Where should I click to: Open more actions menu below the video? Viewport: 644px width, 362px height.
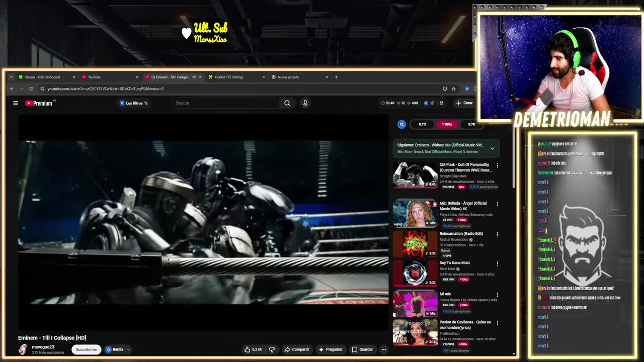[x=383, y=349]
